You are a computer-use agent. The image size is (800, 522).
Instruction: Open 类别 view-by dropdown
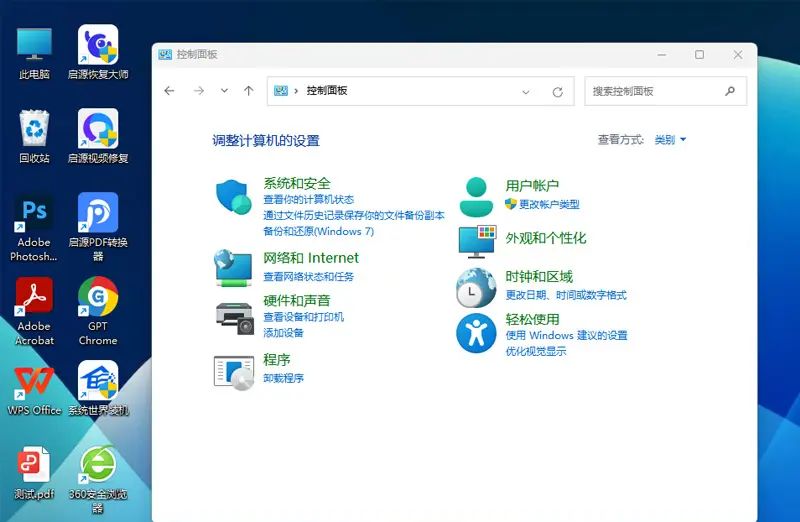click(x=670, y=139)
